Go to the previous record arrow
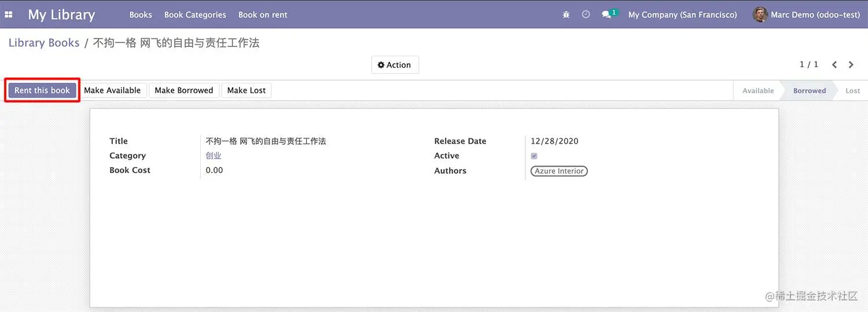This screenshot has height=312, width=868. pos(834,65)
